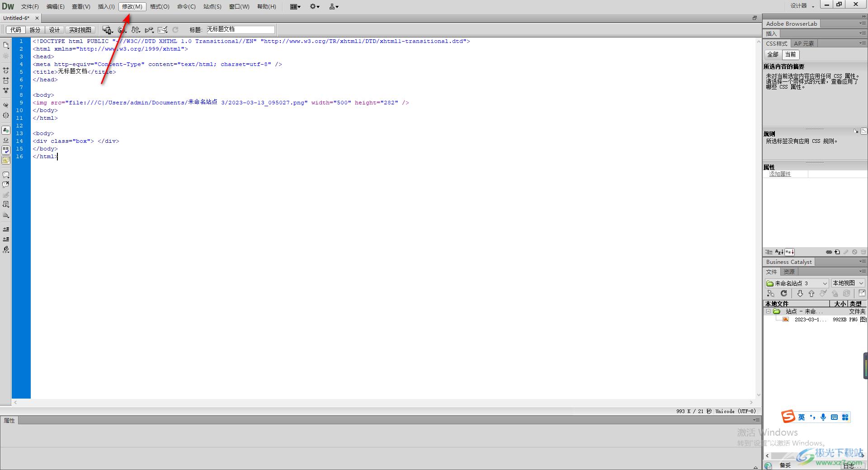Open the 设计器 workspace switcher
This screenshot has width=868, height=470.
tap(802, 6)
